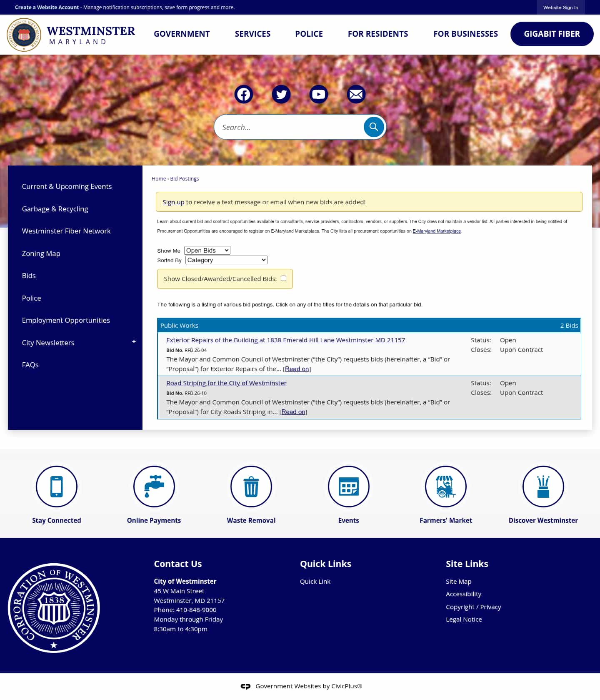This screenshot has width=600, height=700.
Task: Open the Government menu
Action: pos(182,34)
